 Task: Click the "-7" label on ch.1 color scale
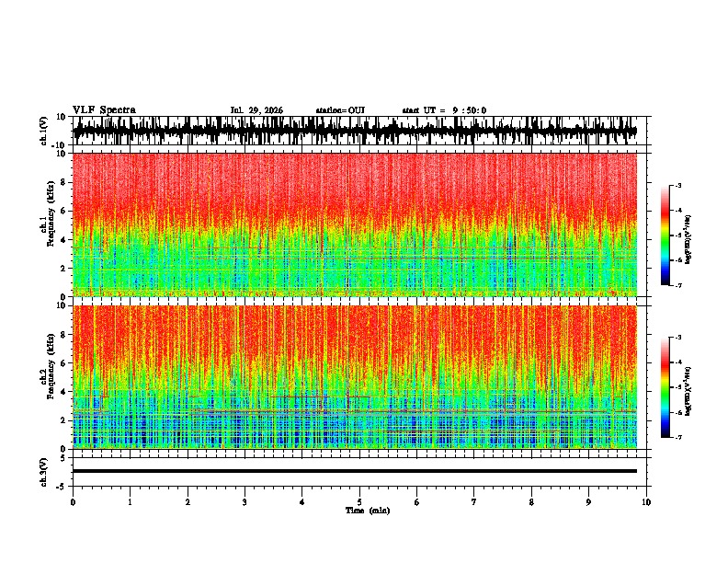[677, 285]
